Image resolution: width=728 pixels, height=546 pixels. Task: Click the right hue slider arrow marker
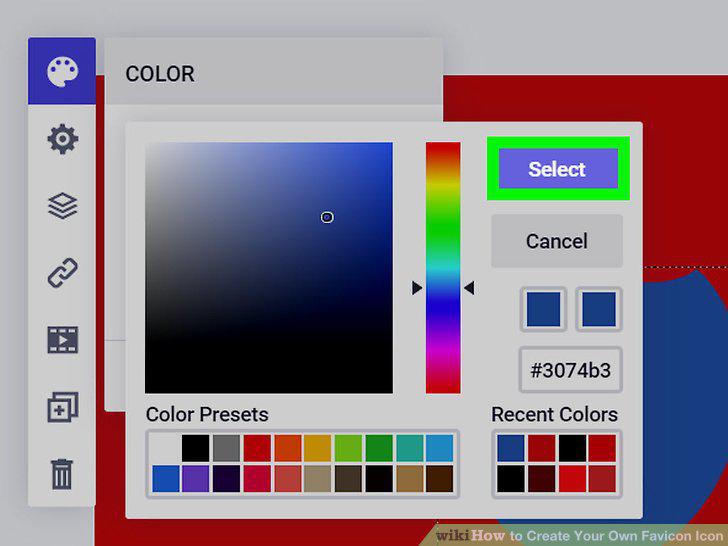(469, 288)
